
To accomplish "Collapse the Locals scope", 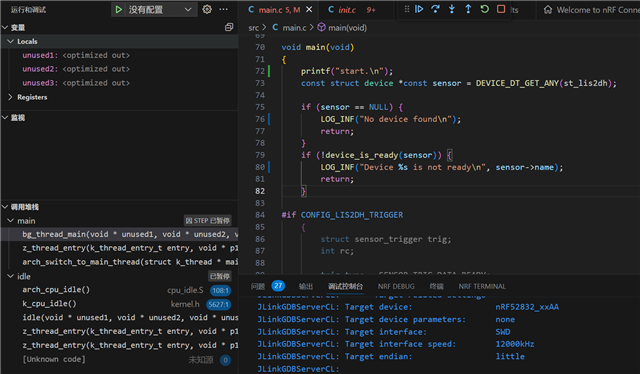I will click(x=11, y=41).
